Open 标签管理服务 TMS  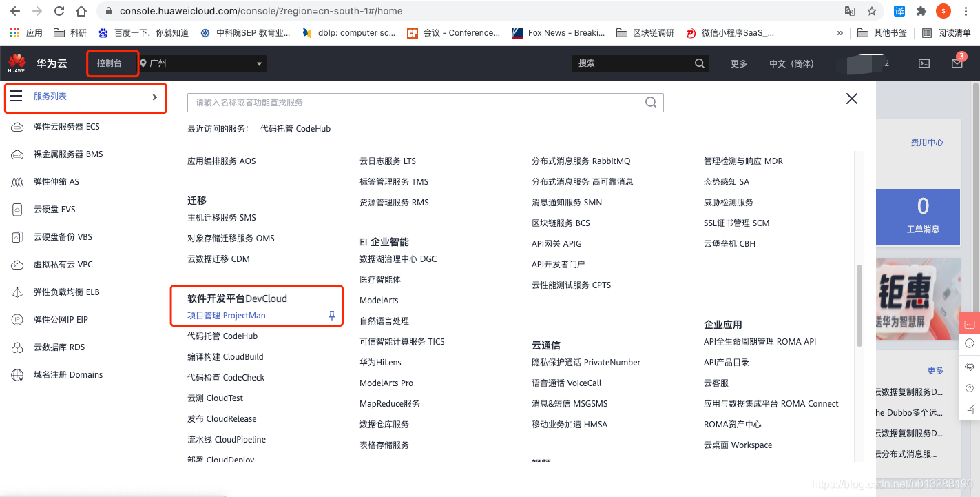pos(394,182)
